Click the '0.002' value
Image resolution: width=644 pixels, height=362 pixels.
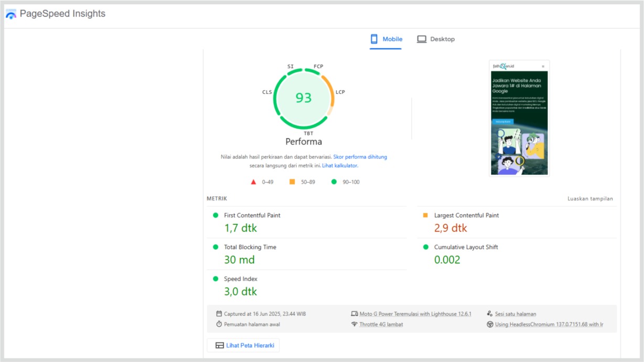pos(447,260)
